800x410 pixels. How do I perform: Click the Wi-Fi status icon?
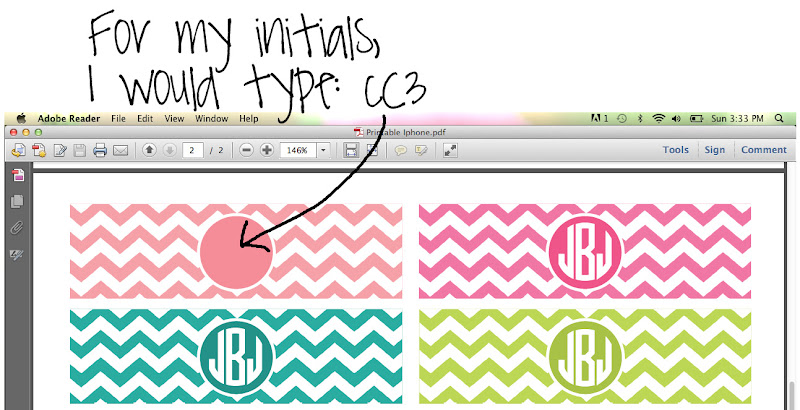[x=659, y=118]
